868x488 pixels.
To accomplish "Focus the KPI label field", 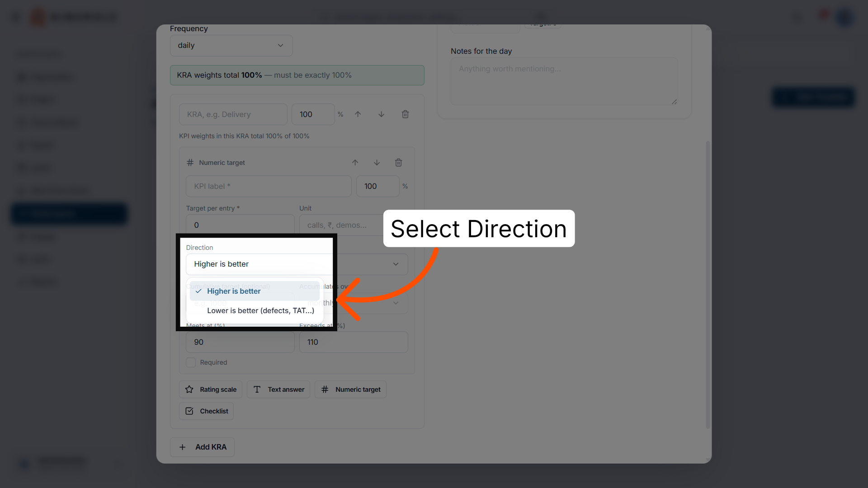I will point(269,186).
